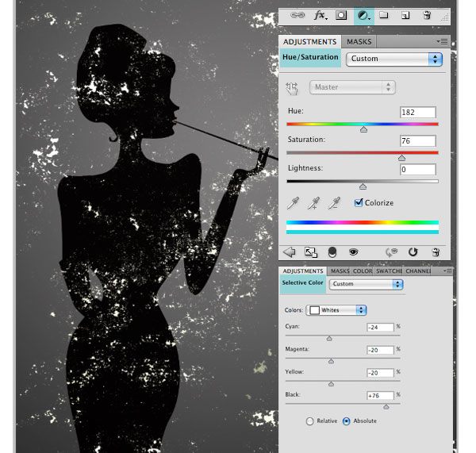Switch to the Masks tab in top panel
476x453 pixels.
359,41
